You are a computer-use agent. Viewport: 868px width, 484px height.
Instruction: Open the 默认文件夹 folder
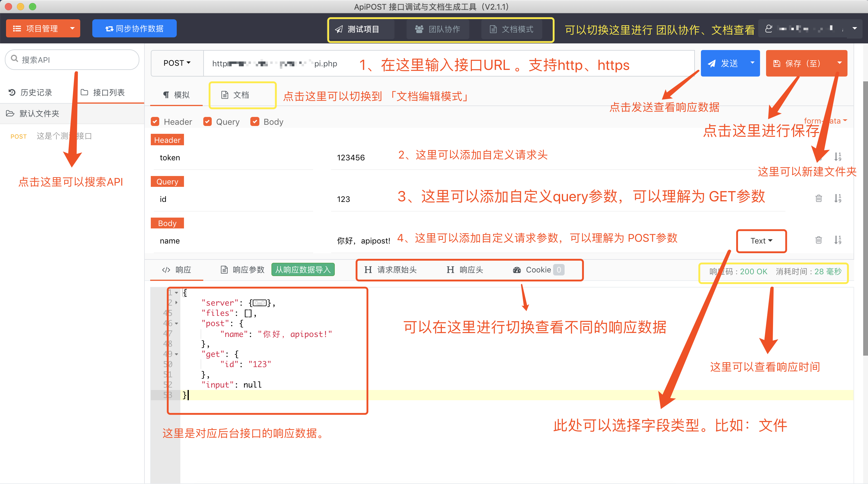click(x=39, y=114)
